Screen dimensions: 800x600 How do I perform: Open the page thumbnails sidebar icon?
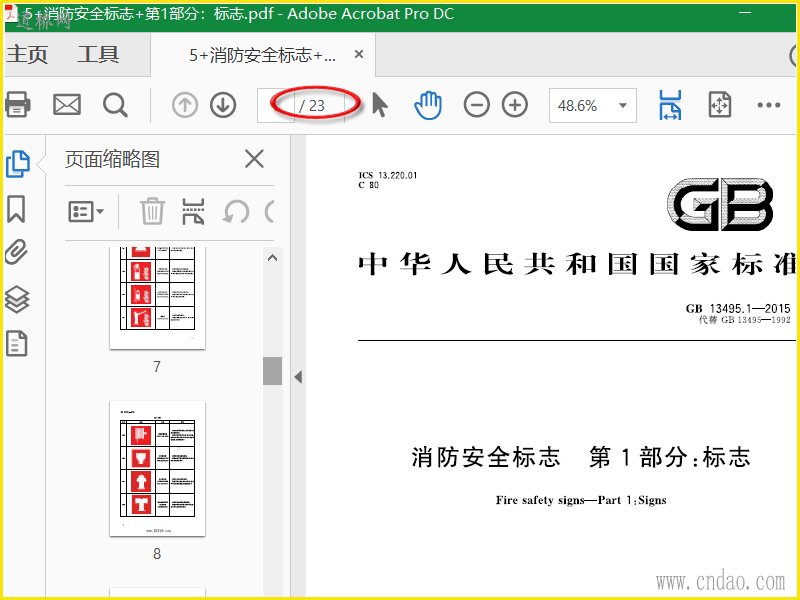[x=17, y=164]
